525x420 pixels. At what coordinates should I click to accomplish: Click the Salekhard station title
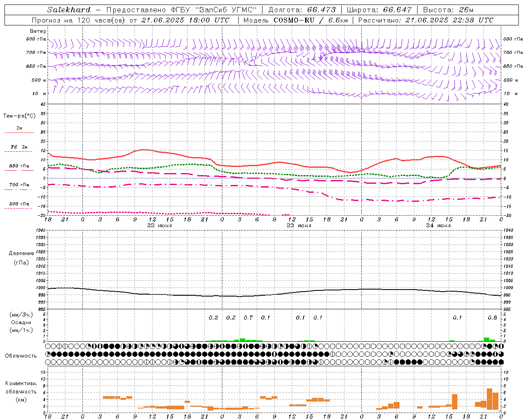69,10
